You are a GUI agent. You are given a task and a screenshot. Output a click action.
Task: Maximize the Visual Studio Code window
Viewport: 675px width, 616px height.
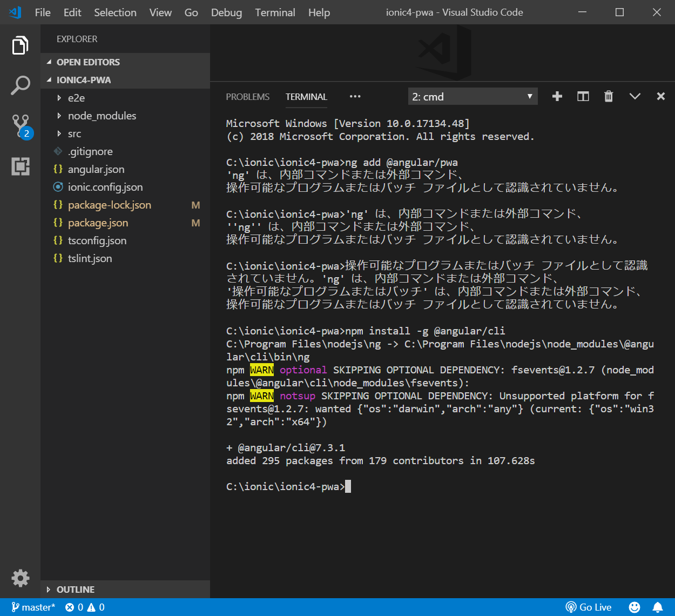coord(620,12)
